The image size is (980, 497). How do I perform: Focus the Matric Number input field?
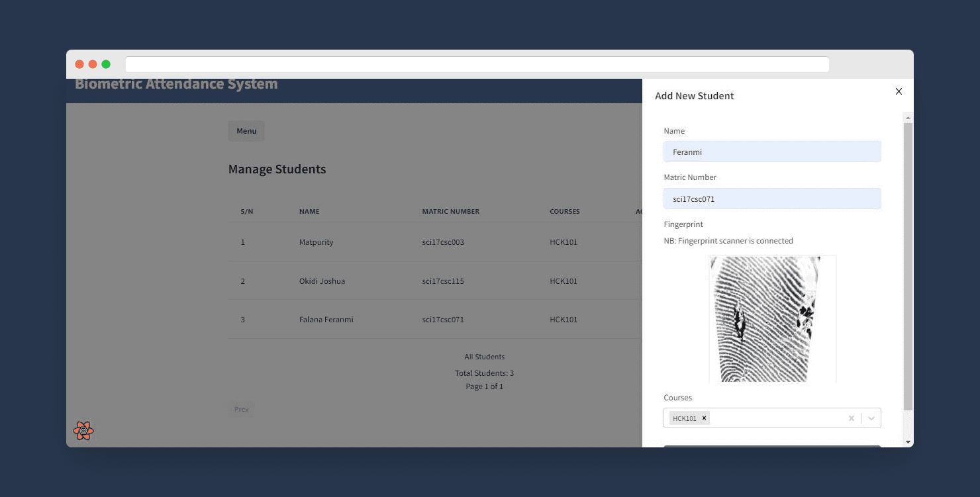772,199
